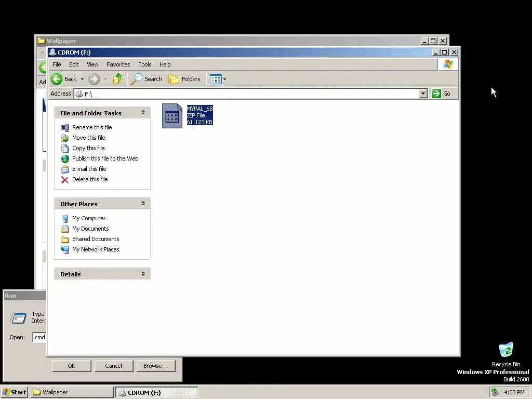Click Publish this file to the Web

tap(105, 158)
